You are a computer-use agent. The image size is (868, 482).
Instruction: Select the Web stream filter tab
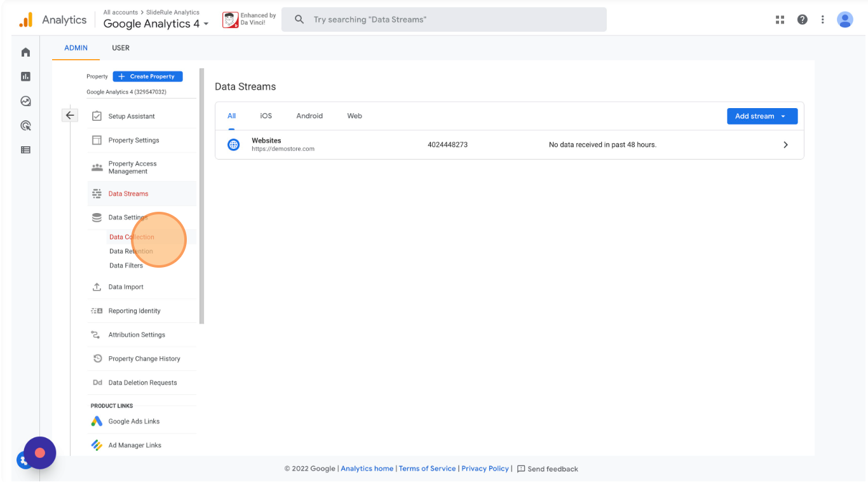354,116
